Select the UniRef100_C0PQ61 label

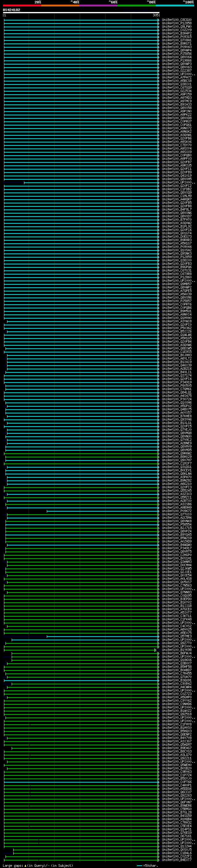(177, 125)
